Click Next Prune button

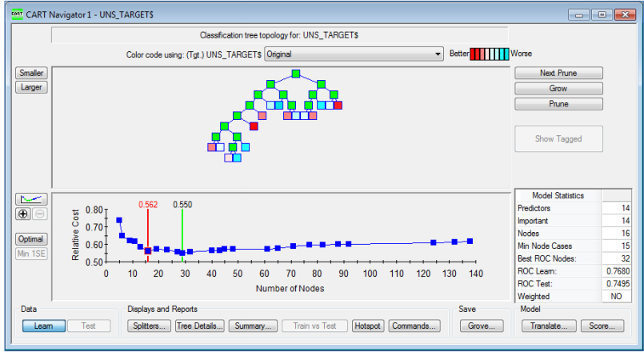558,73
